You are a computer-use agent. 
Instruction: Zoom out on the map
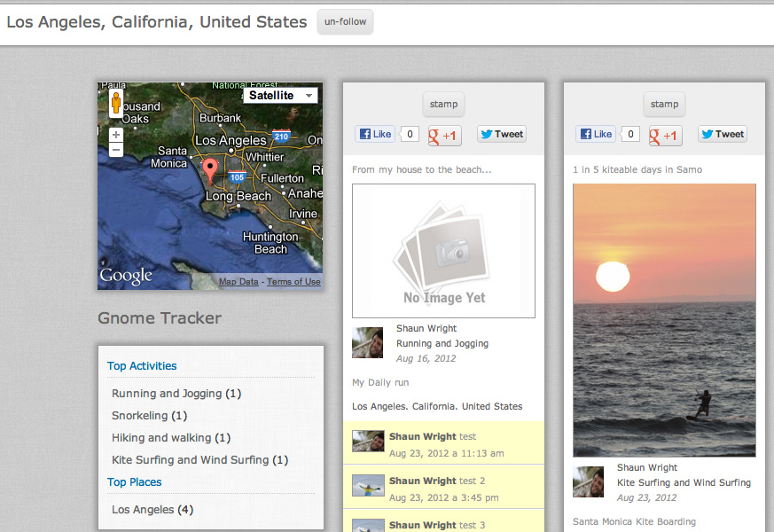coord(115,150)
